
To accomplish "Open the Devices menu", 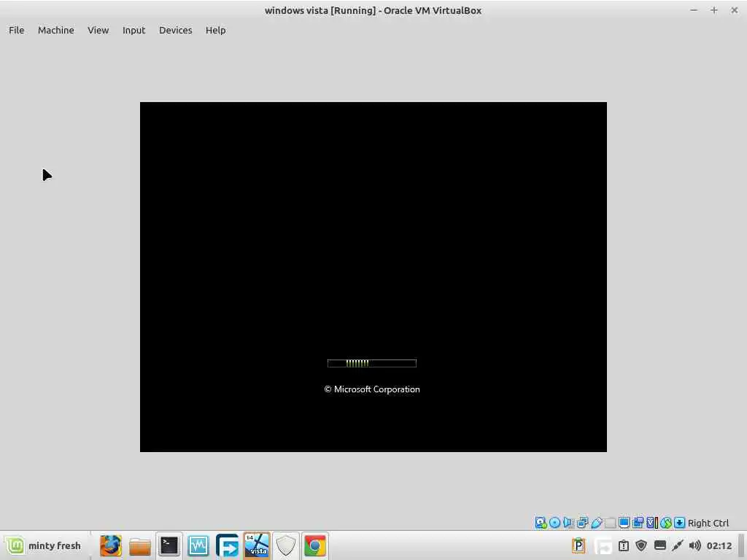I will click(x=175, y=30).
